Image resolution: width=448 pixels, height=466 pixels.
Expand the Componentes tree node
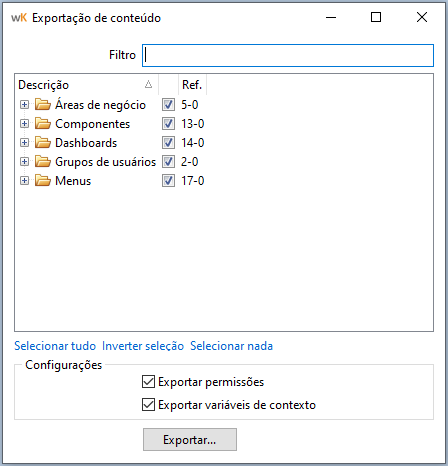[24, 124]
